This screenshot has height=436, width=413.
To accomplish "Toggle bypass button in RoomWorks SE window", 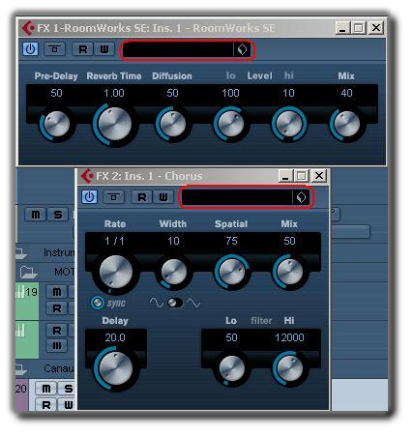I will pos(55,49).
